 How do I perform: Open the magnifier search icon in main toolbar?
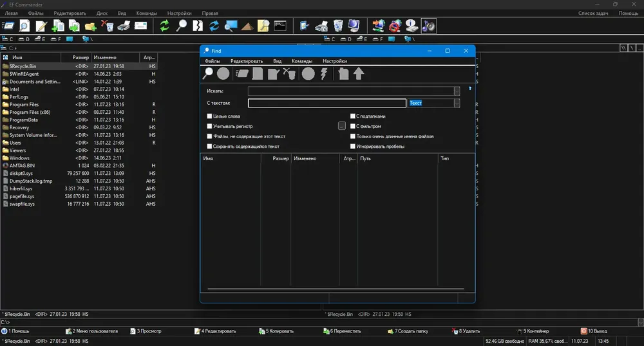click(x=181, y=26)
